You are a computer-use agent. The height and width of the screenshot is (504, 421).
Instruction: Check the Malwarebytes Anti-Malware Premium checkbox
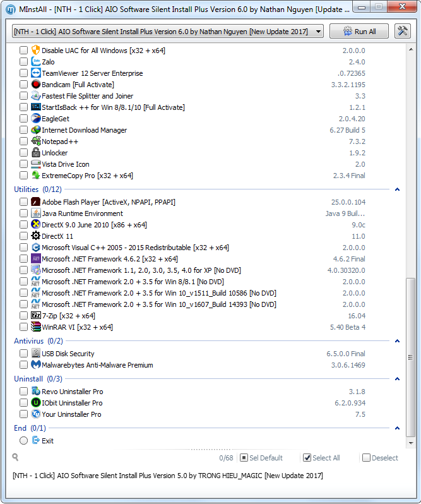click(x=23, y=365)
